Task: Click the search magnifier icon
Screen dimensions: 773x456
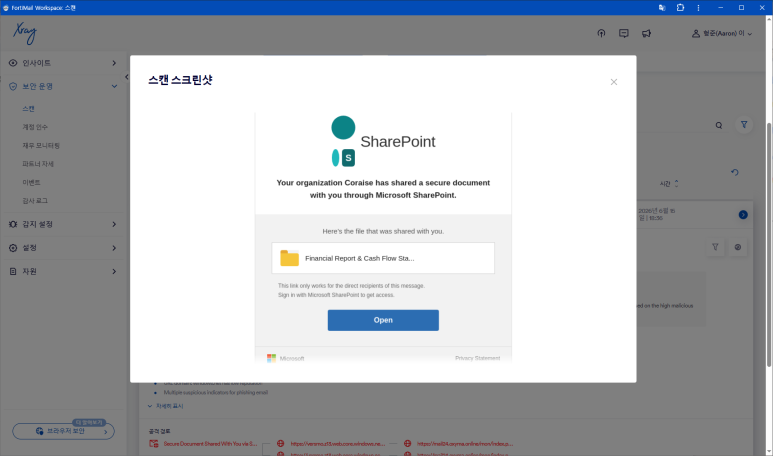Action: [x=719, y=125]
